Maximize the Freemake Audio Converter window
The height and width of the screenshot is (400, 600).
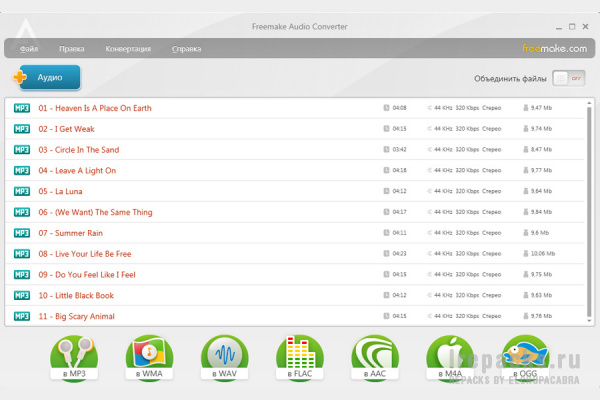pyautogui.click(x=572, y=26)
